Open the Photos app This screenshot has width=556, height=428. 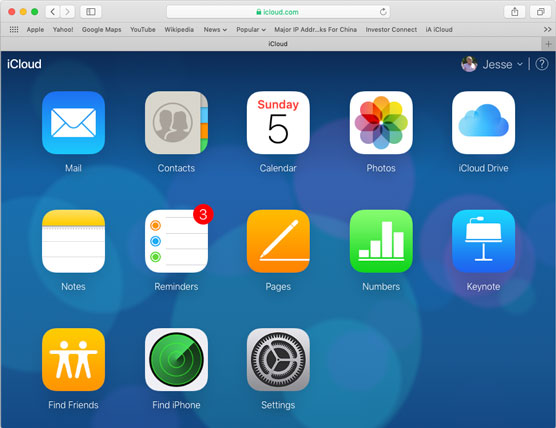tap(381, 123)
